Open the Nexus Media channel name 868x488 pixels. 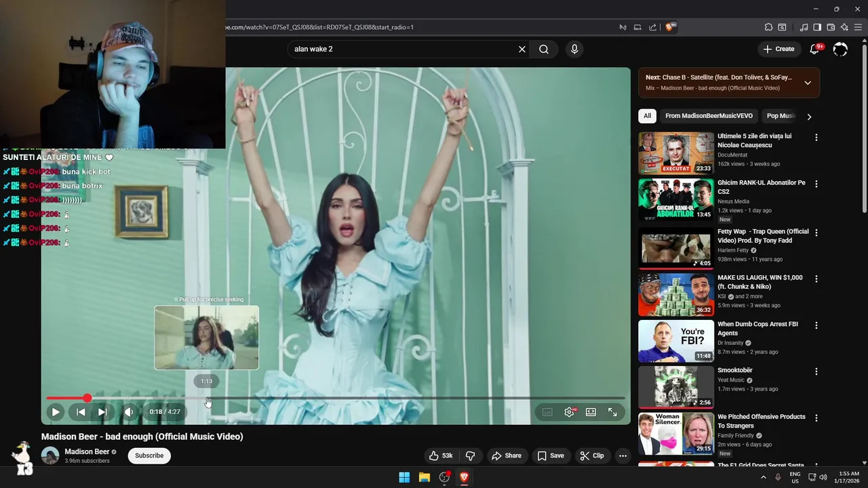[733, 201]
